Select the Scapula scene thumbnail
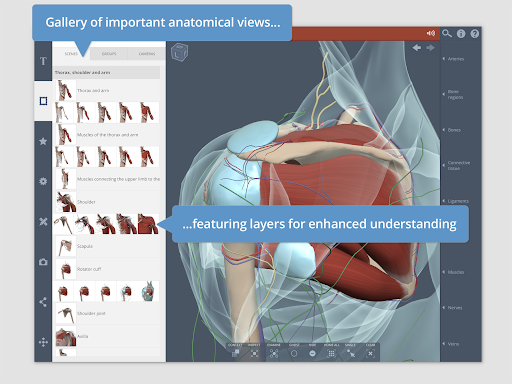512x384 pixels. [x=65, y=246]
